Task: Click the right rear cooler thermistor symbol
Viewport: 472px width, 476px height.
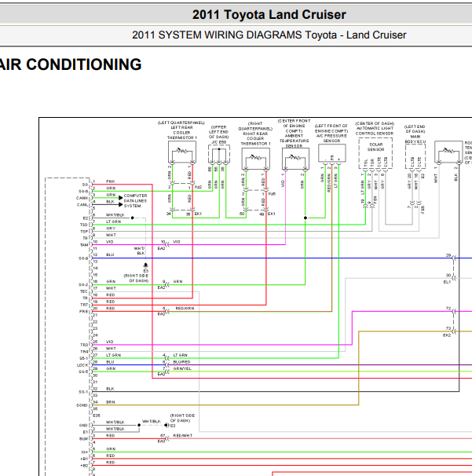Action: tap(255, 159)
